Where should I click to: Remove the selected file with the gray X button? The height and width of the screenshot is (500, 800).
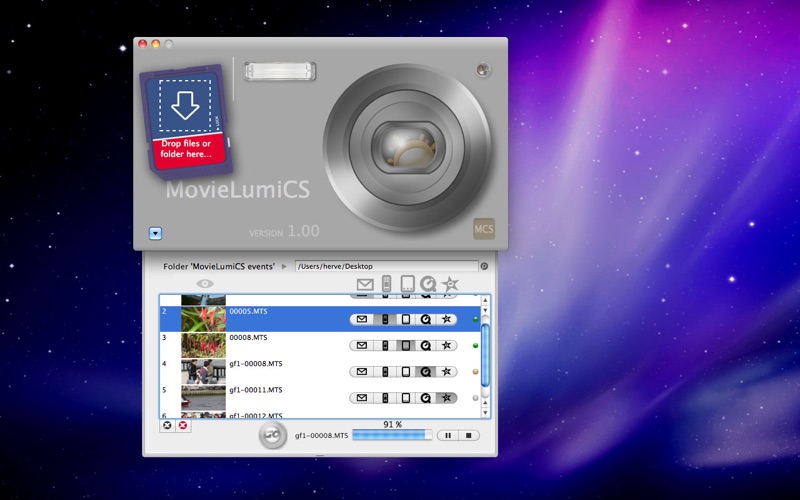tap(167, 426)
